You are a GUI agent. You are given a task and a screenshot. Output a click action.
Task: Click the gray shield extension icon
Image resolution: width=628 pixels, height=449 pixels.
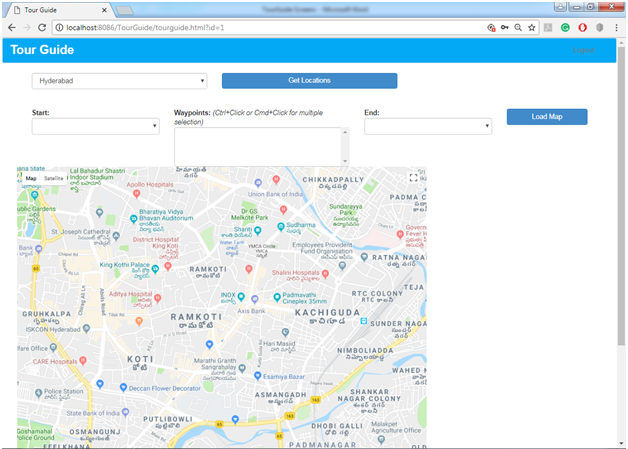[600, 28]
